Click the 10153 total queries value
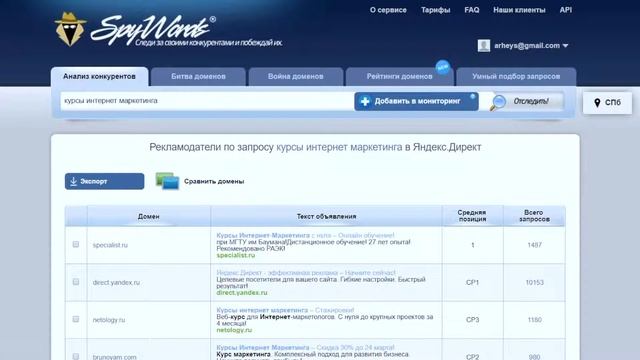Image resolution: width=640 pixels, height=360 pixels. (534, 282)
